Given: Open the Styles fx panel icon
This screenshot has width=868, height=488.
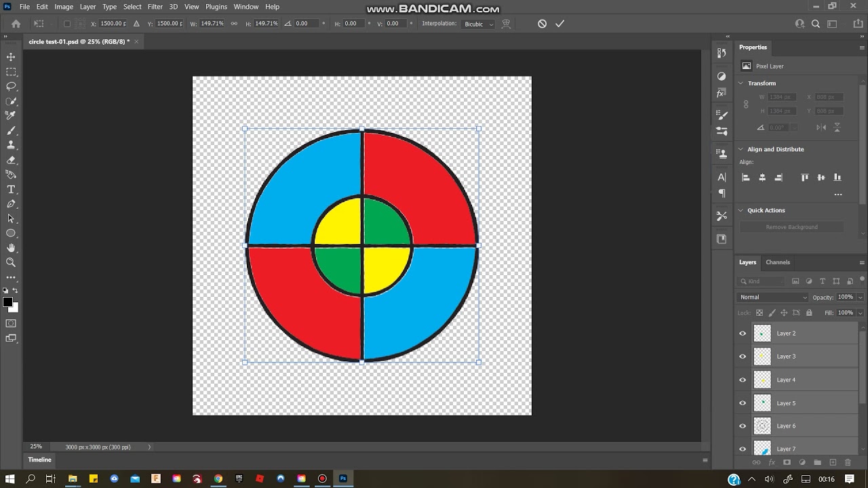Looking at the screenshot, I should pyautogui.click(x=722, y=94).
